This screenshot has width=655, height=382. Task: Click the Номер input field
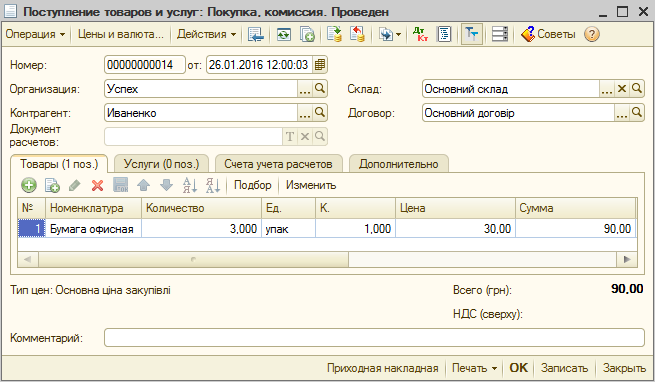[145, 65]
